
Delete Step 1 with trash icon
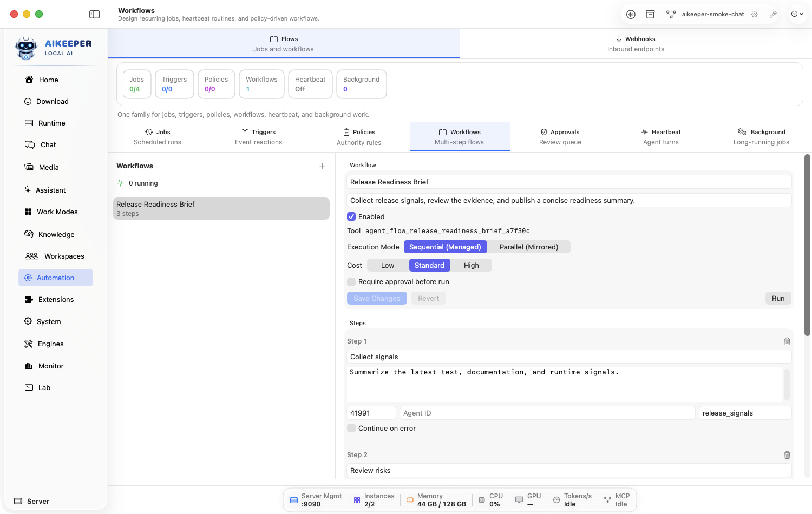[787, 341]
